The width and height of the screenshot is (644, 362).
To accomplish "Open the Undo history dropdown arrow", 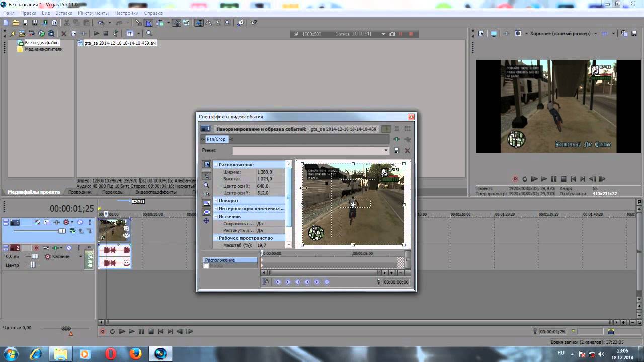I will [109, 23].
